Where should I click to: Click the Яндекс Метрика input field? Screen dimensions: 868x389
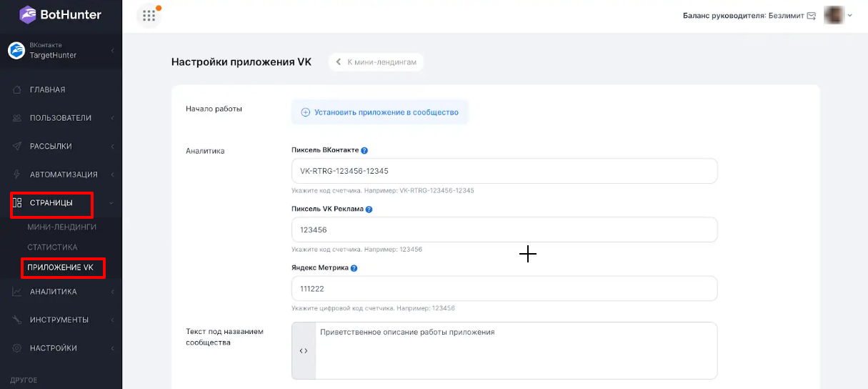point(504,289)
